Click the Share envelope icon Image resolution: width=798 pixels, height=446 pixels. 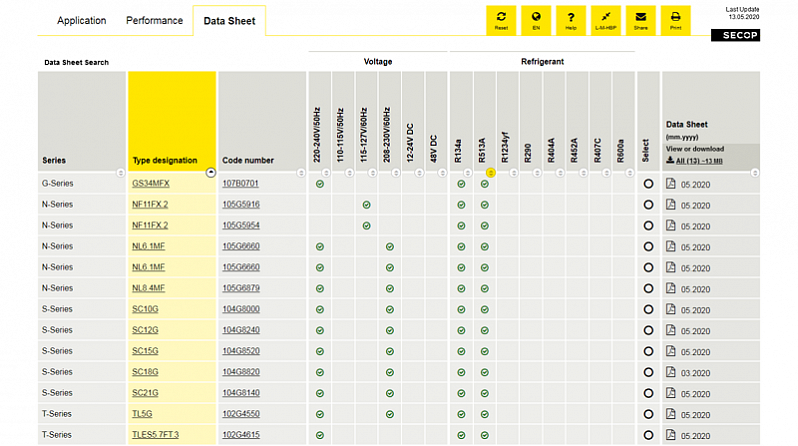640,20
